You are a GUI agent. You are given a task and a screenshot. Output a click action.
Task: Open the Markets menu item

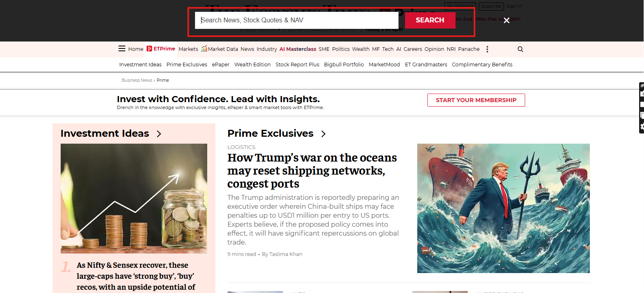188,49
